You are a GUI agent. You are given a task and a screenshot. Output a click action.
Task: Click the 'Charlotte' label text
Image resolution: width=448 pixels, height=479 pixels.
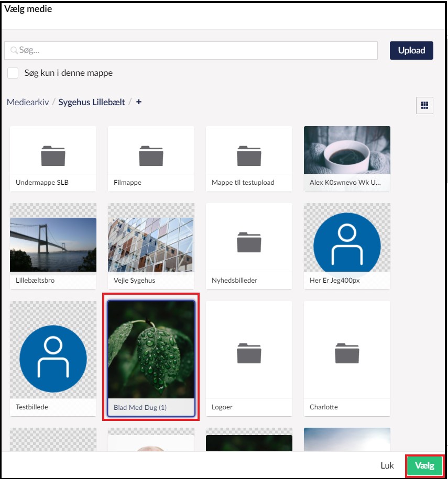pos(323,407)
